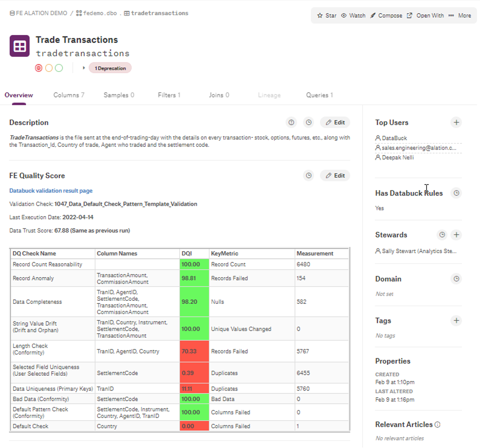
Task: Click the red 0.39 DQI cell
Action: 194,373
